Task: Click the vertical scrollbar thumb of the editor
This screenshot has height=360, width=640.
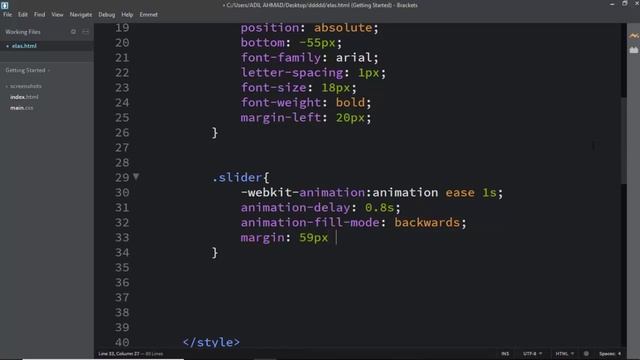Action: (623, 141)
